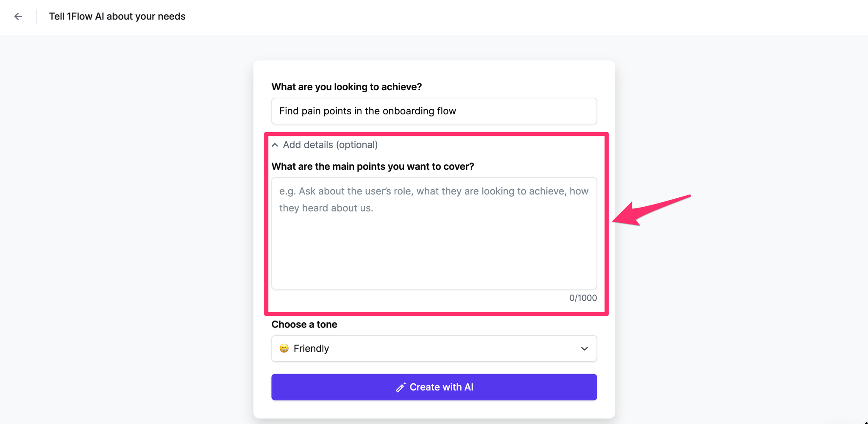Screen dimensions: 868x424
Task: Open tone list via the down chevron
Action: (584, 349)
